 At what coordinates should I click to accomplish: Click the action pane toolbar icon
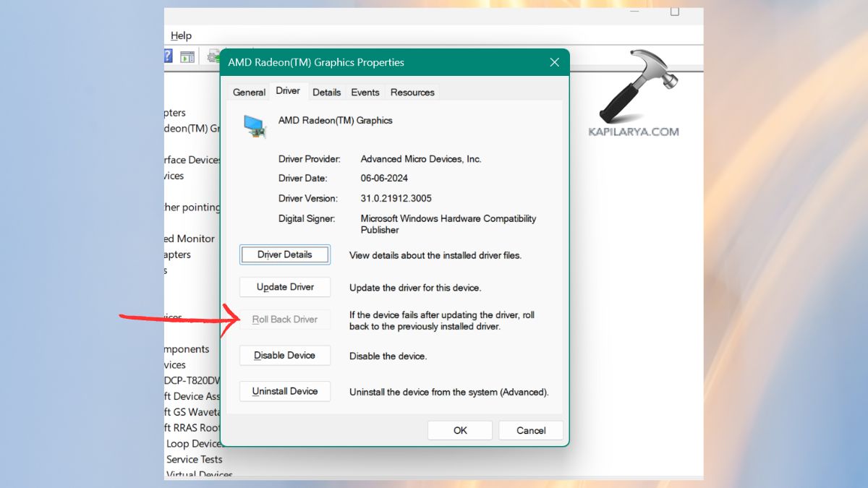pos(187,56)
